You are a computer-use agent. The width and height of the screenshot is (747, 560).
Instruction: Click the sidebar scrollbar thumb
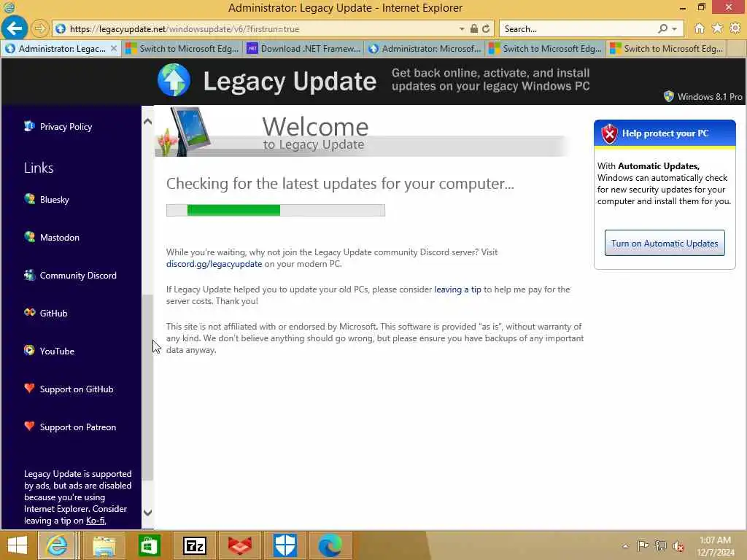147,388
